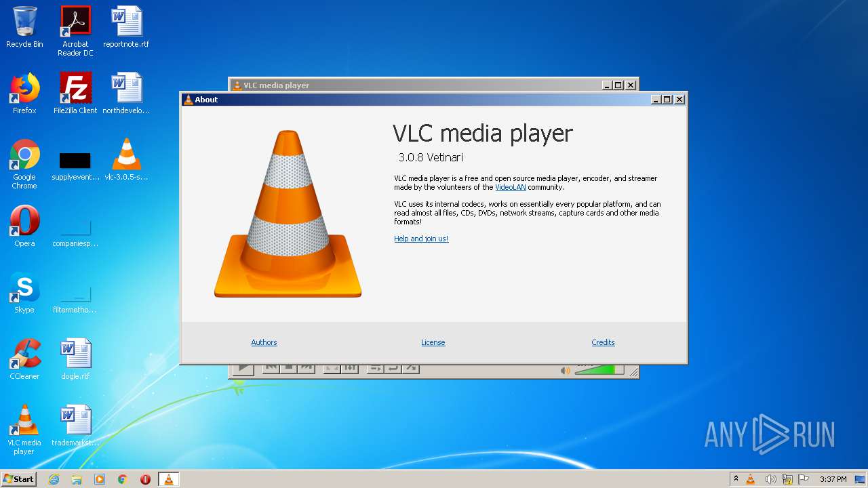Open the Authors link
This screenshot has height=488, width=868.
pos(264,342)
